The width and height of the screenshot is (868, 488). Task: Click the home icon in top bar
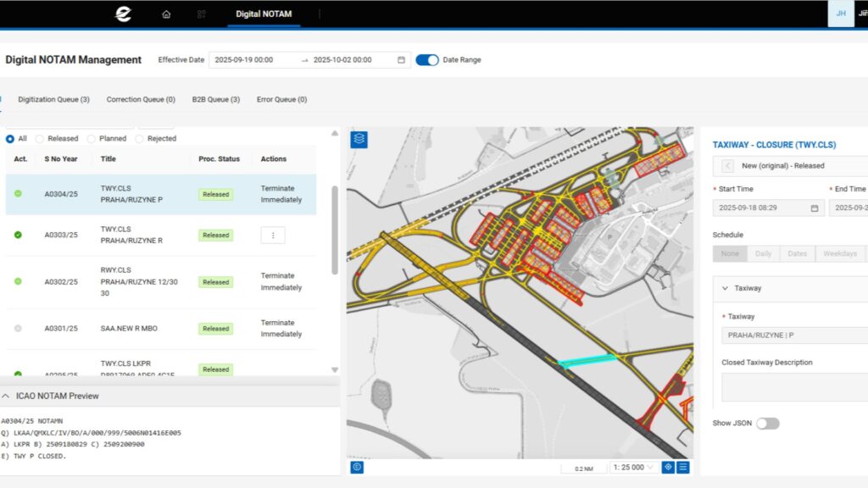pyautogui.click(x=166, y=14)
